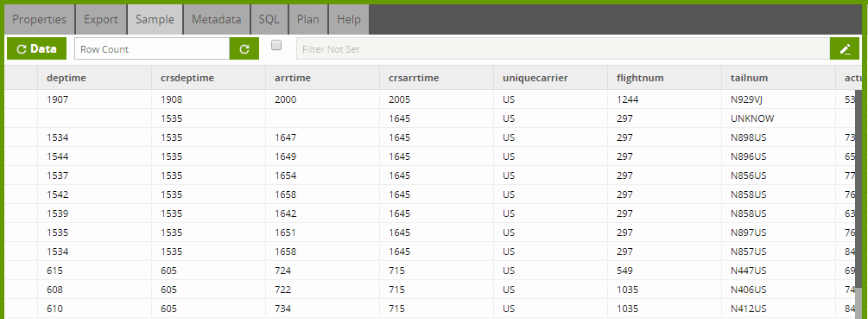Toggle the checkbox beside the filter field
Viewport: 868px width, 319px height.
click(276, 46)
